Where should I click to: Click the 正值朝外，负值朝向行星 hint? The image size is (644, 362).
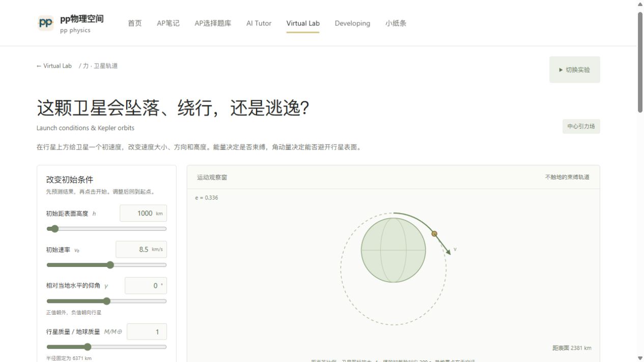[x=74, y=313]
